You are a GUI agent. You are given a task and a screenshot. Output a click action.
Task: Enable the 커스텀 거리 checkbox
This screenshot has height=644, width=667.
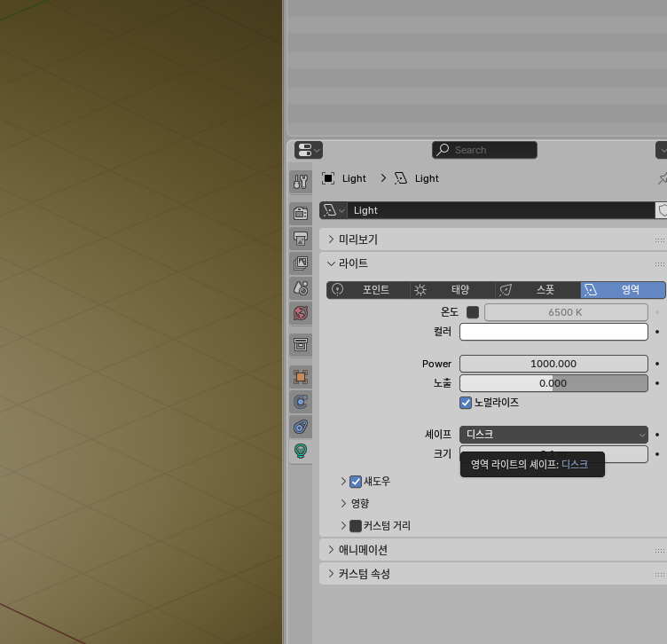click(356, 526)
